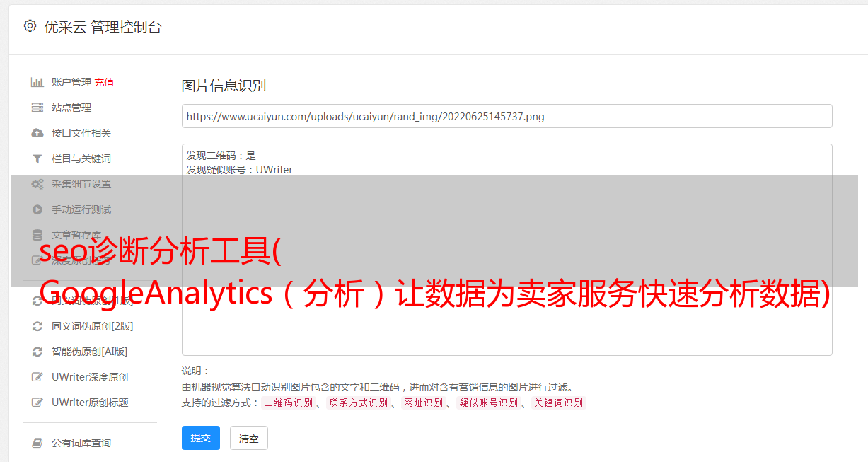The height and width of the screenshot is (462, 868).
Task: Click the 清空 button
Action: 249,439
